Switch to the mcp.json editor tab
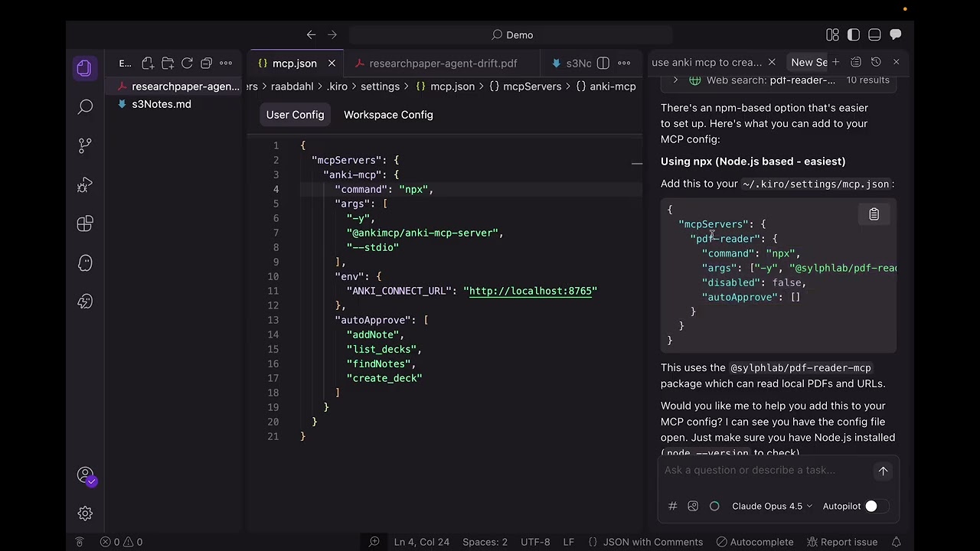The height and width of the screenshot is (551, 980). [294, 63]
